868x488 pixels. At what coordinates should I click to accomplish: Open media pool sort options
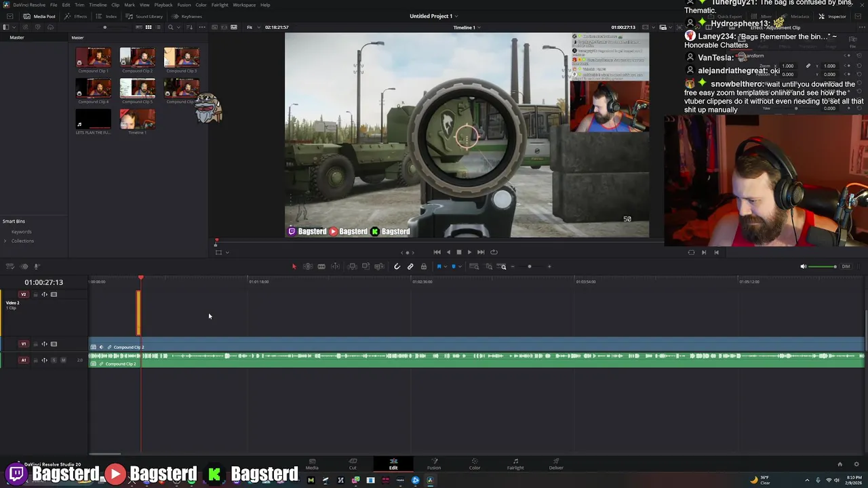click(191, 27)
